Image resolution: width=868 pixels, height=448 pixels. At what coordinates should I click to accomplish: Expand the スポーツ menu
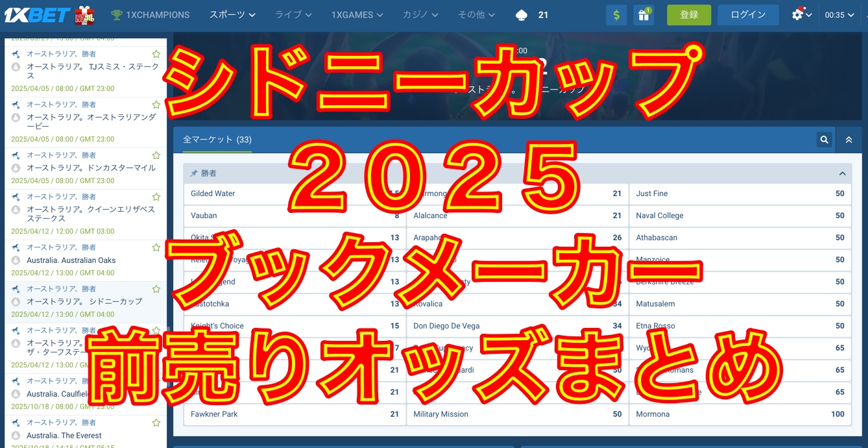[x=232, y=14]
